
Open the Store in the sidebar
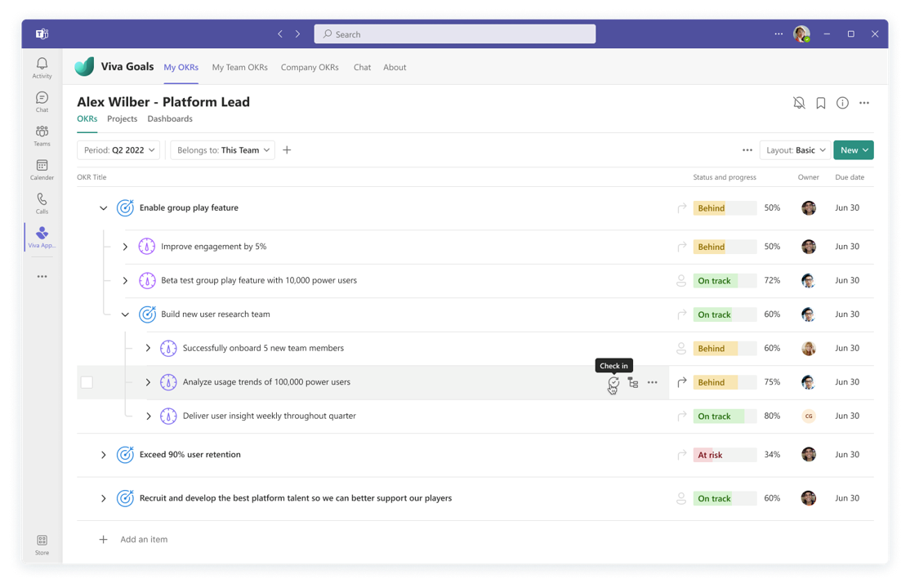(42, 544)
